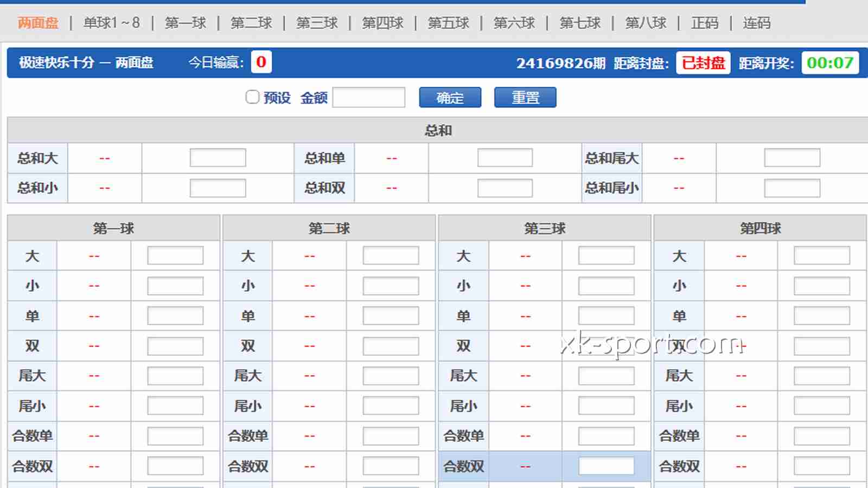The image size is (868, 488).
Task: Select 第四球 单 label cell
Action: 679,316
